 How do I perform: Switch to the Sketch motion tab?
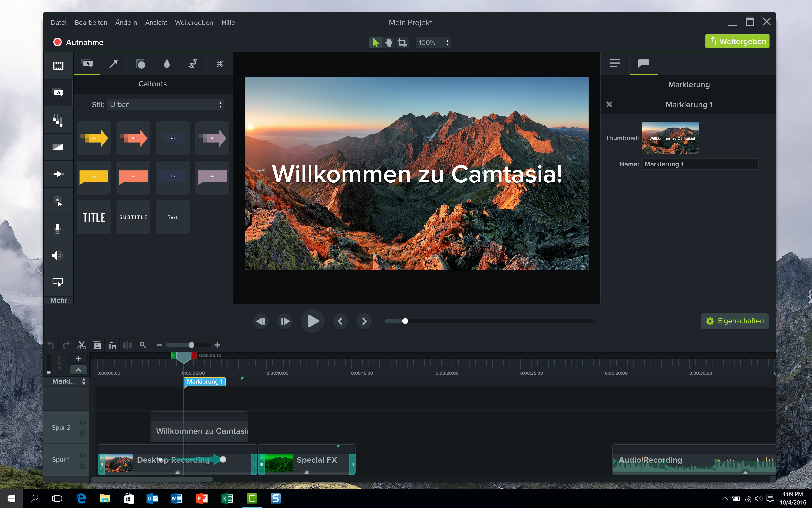point(193,64)
